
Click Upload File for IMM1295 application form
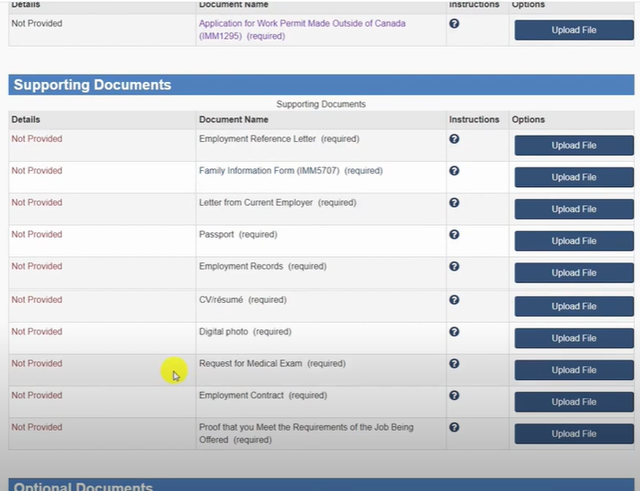coord(573,31)
